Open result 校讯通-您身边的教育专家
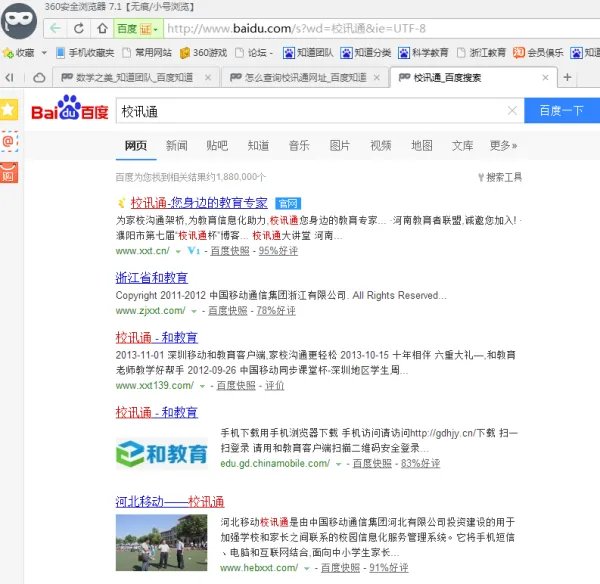600x584 pixels. point(199,203)
